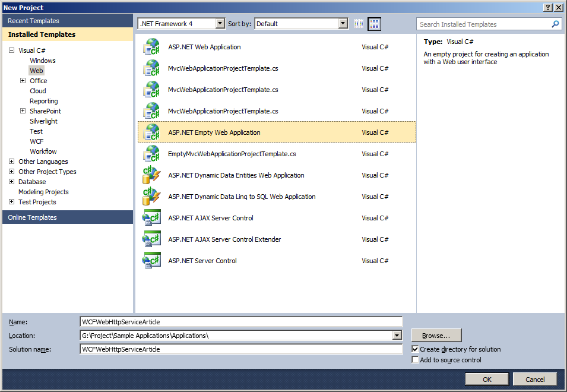Select ASP.NET Dynamic Data Linq to SQL row
This screenshot has height=392, width=567.
[277, 197]
